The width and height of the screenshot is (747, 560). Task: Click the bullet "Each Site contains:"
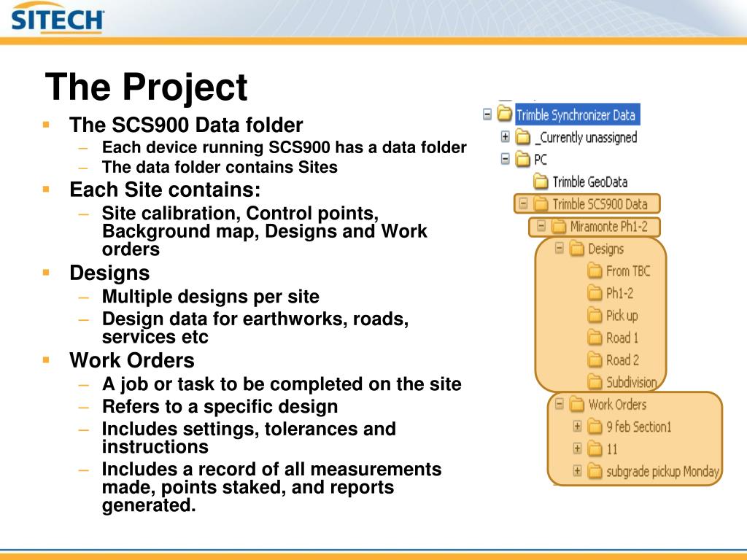tap(166, 190)
